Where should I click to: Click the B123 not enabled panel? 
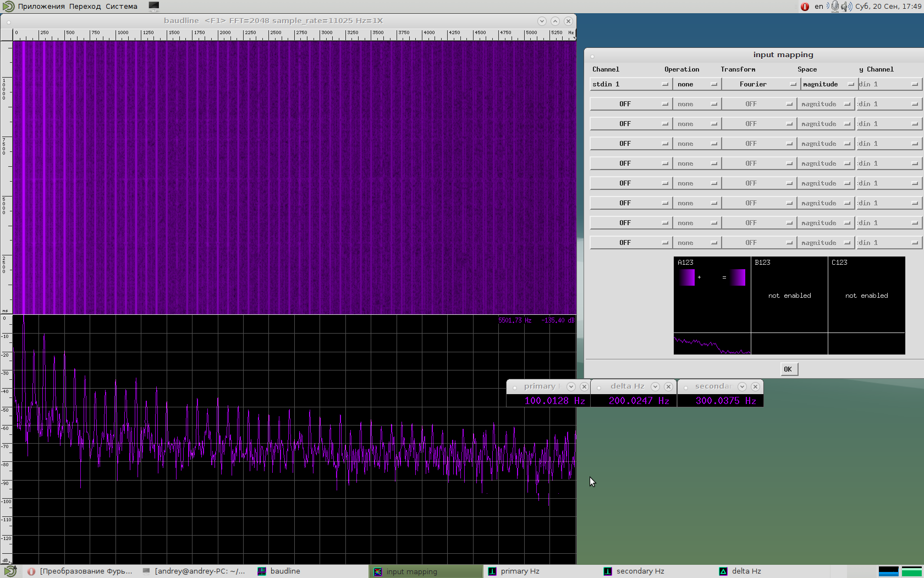(789, 295)
